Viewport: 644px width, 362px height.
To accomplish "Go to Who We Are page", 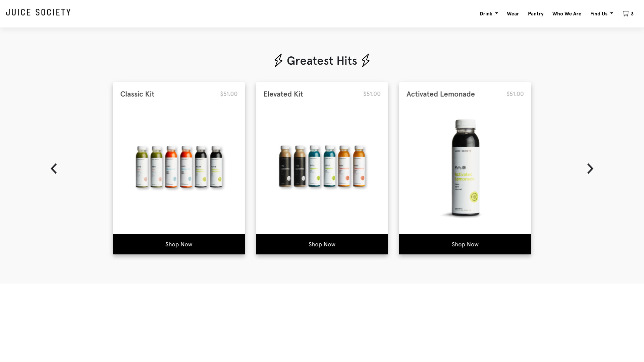I will (x=567, y=14).
